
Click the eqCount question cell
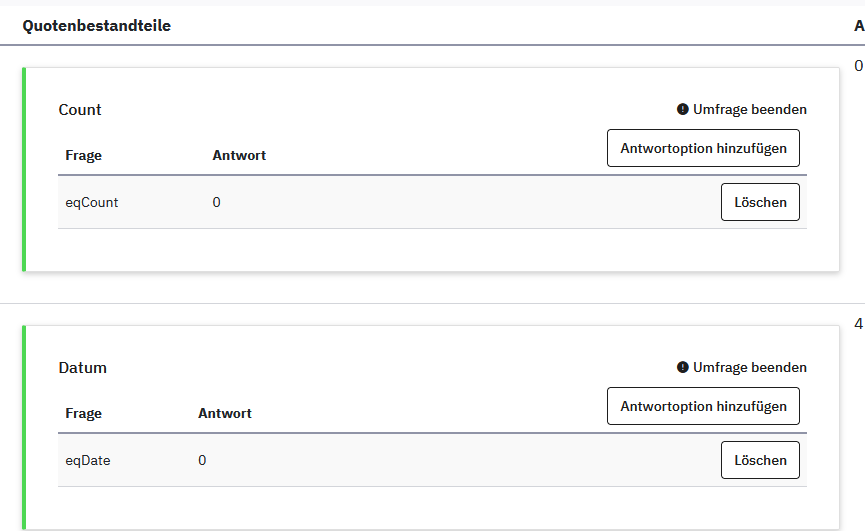(92, 202)
